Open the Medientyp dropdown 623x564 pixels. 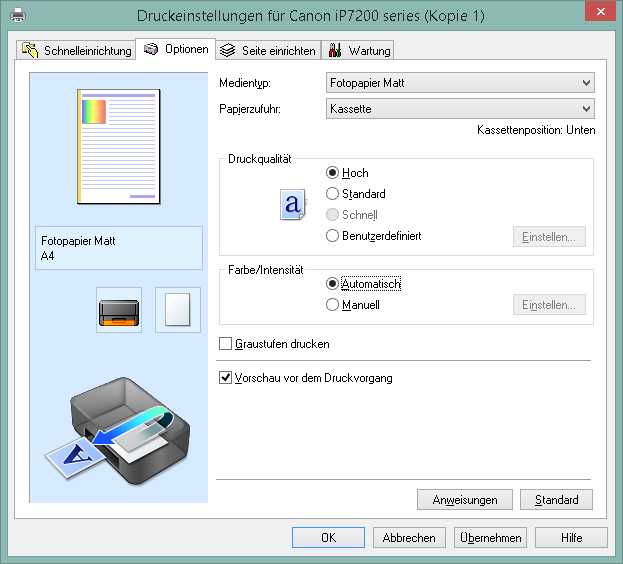point(460,83)
